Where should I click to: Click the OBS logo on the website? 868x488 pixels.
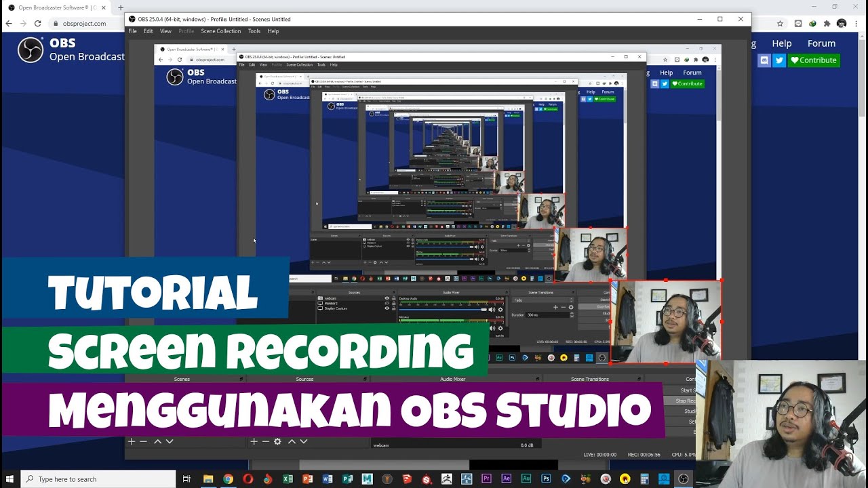(31, 49)
